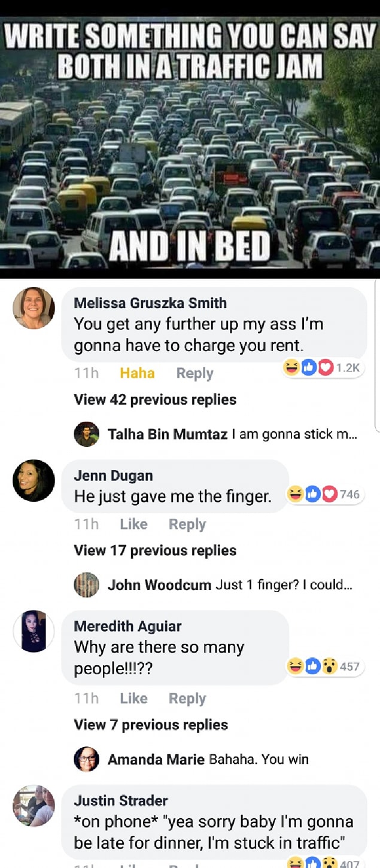Open Meredith Aguiar's profile avatar
Image resolution: width=380 pixels, height=868 pixels.
[x=34, y=631]
